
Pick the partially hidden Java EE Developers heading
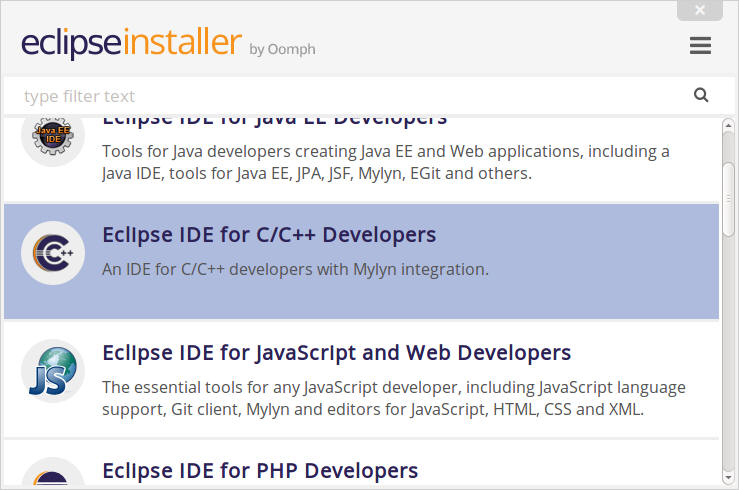pyautogui.click(x=274, y=120)
